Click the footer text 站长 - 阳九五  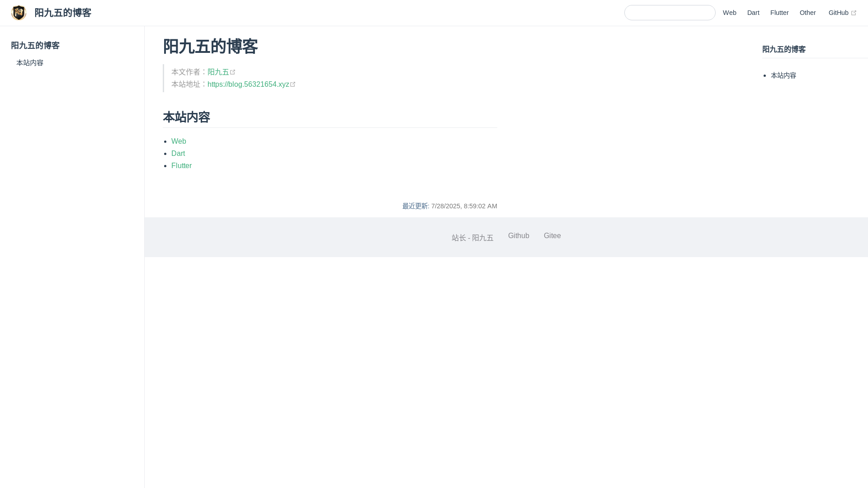pos(472,238)
